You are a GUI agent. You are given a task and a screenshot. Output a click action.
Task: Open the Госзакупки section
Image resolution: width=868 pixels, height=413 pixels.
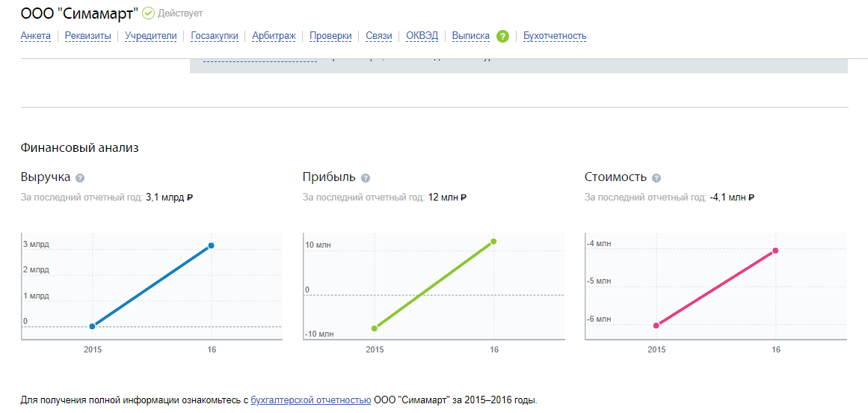[x=215, y=36]
